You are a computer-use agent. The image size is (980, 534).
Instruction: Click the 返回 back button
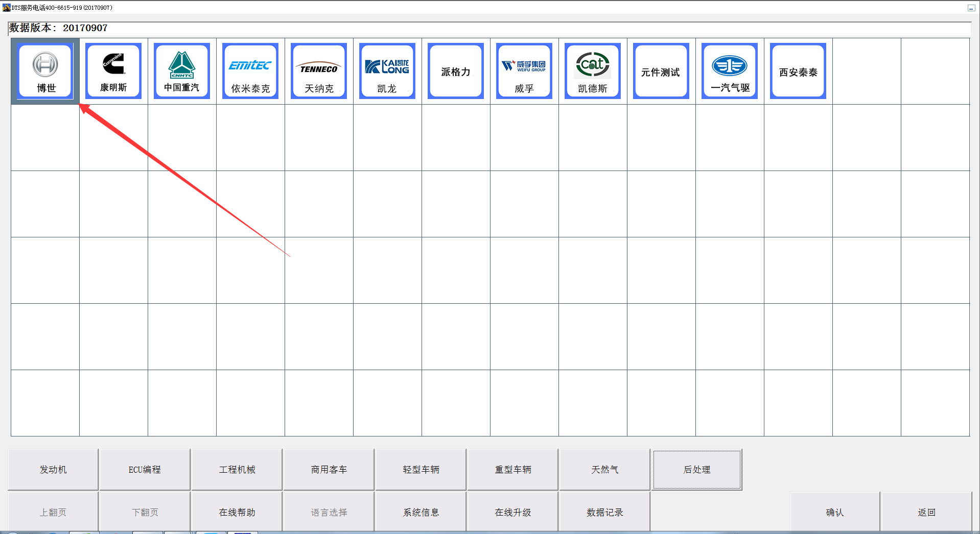(926, 512)
